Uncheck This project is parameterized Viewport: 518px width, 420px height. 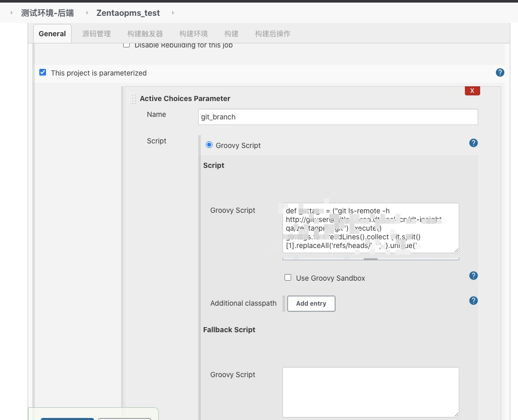click(42, 72)
